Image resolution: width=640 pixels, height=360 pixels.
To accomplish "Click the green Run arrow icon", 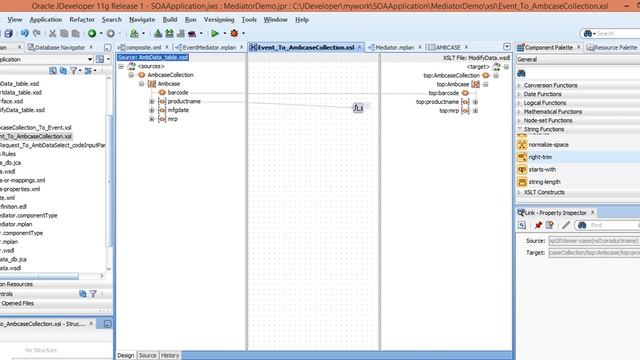I will (x=215, y=33).
